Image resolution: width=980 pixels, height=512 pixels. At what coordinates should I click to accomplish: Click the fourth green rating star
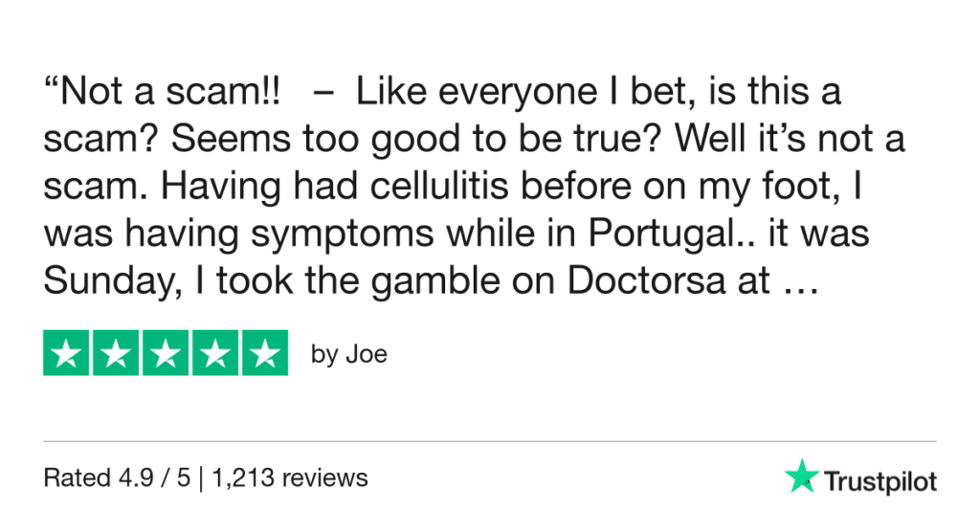(x=213, y=354)
